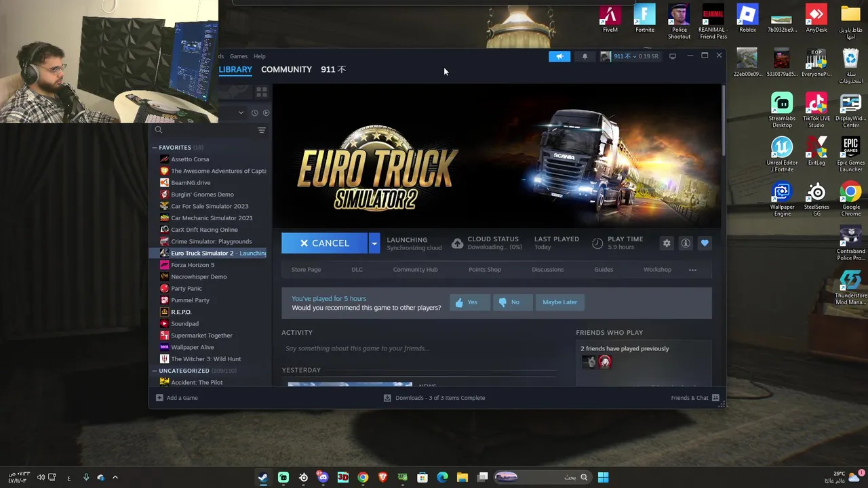Screen dimensions: 868x488
Task: Sort library by recent activity clock icon
Action: (x=255, y=113)
